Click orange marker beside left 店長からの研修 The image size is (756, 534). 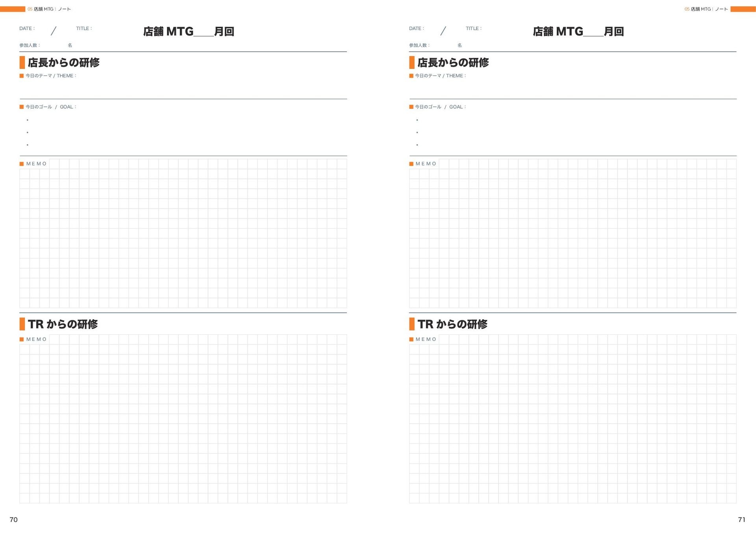pyautogui.click(x=22, y=62)
